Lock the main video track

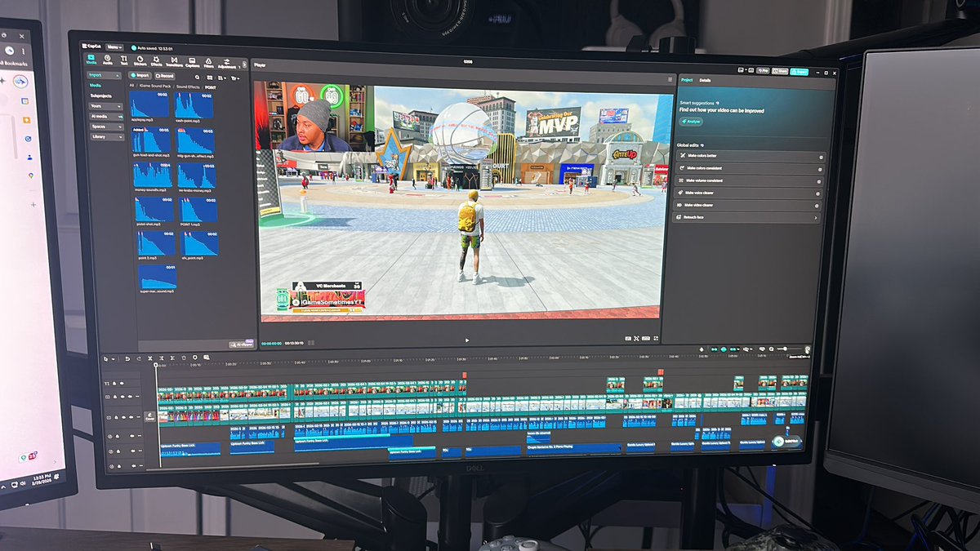coord(116,417)
